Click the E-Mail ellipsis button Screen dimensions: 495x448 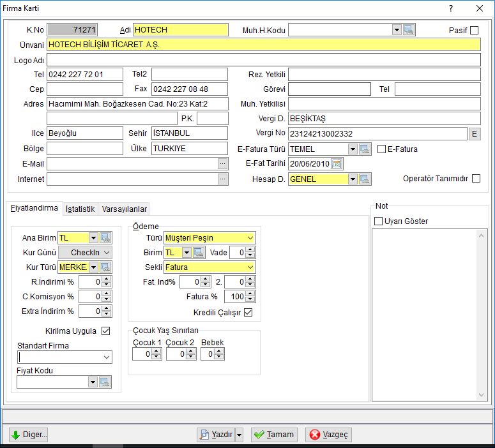coord(222,163)
